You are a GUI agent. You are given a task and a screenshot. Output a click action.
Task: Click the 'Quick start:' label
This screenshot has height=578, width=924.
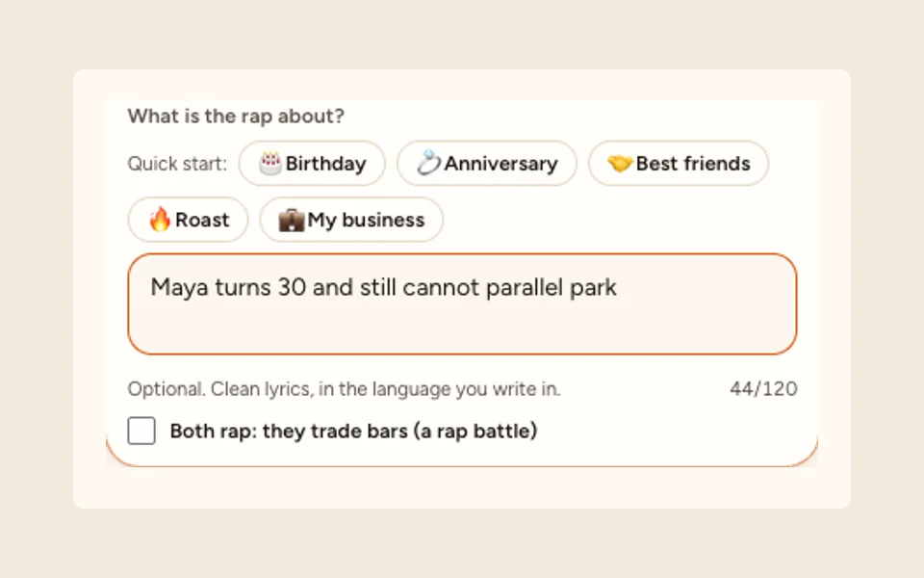click(x=177, y=164)
